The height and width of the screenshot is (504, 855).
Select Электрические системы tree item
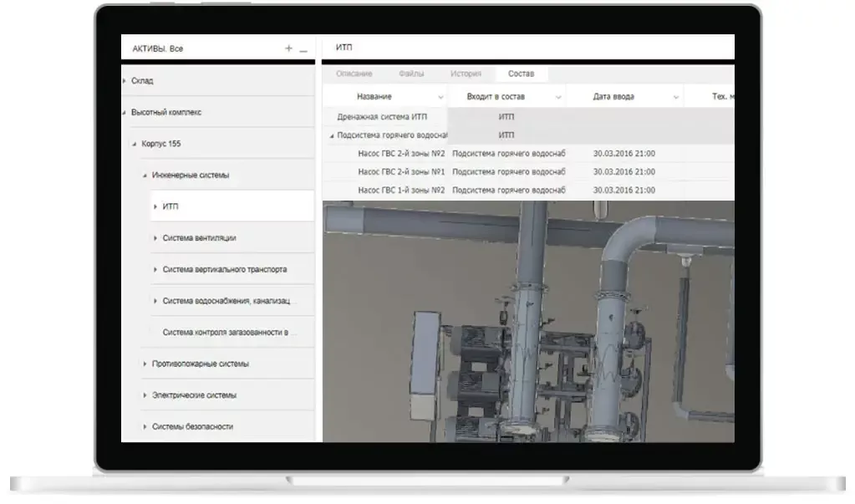pyautogui.click(x=194, y=395)
